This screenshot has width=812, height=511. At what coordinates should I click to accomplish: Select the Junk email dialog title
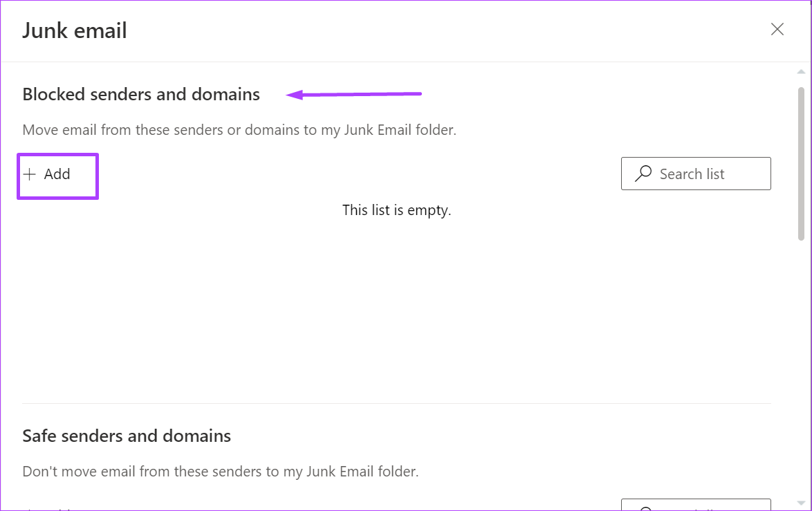click(74, 30)
